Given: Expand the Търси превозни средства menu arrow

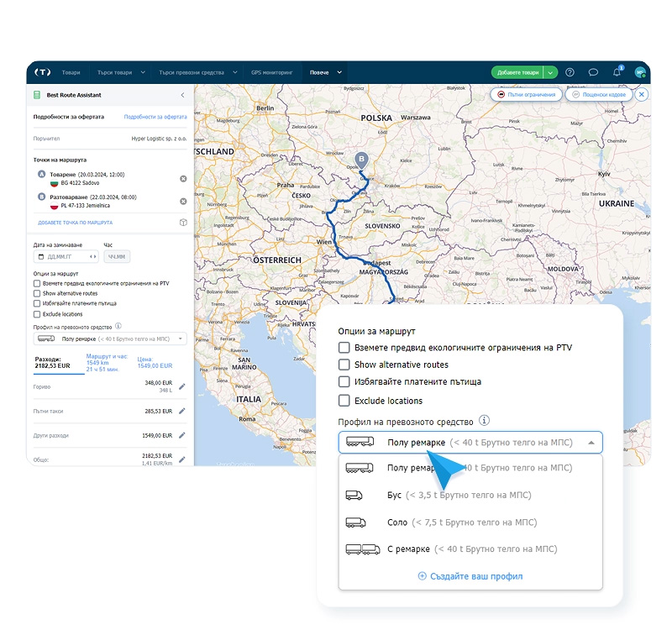Looking at the screenshot, I should [235, 72].
